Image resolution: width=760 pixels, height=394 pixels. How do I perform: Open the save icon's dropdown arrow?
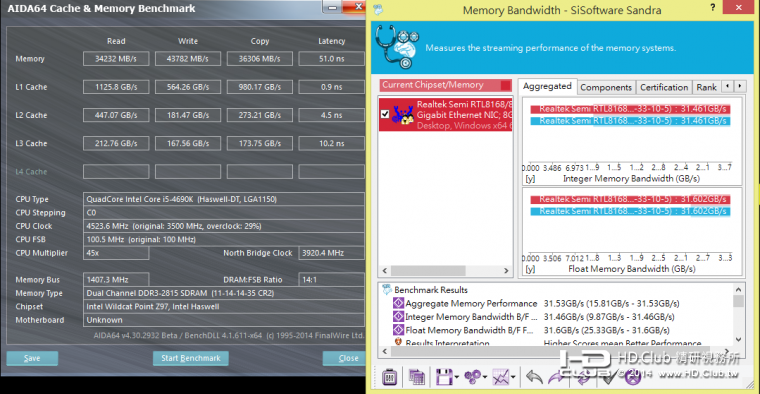point(457,378)
